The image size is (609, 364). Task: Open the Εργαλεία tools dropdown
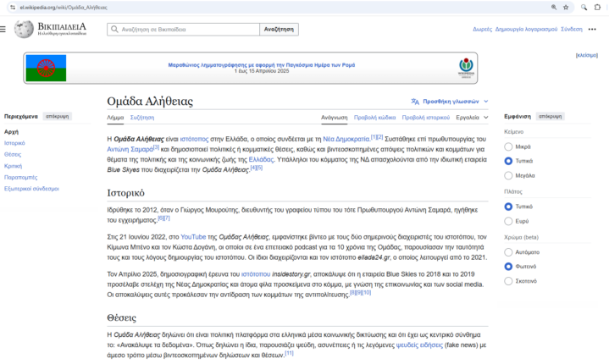472,117
